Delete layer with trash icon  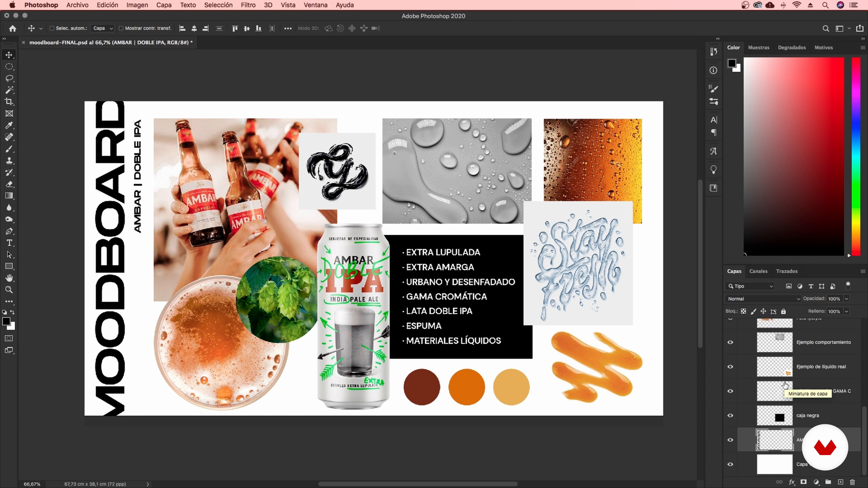click(852, 482)
